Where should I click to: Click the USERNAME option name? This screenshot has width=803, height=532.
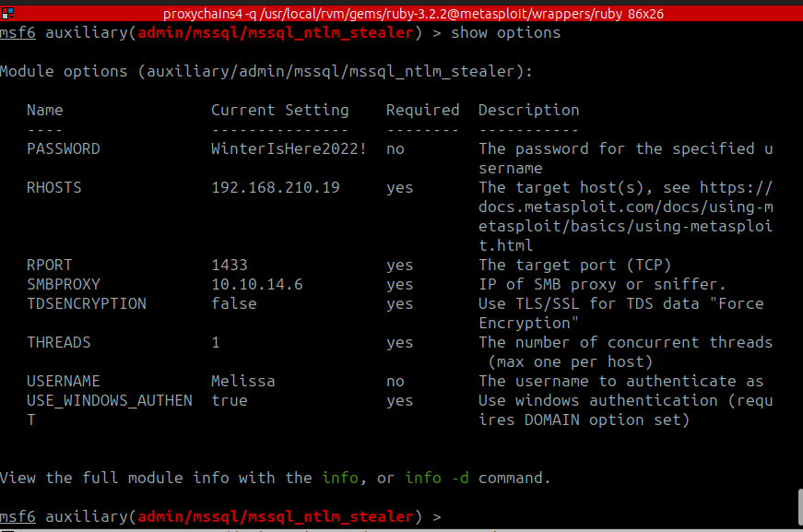(x=64, y=381)
